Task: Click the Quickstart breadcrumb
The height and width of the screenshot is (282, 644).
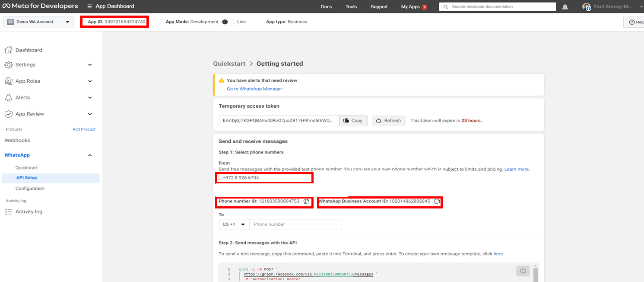Action: 229,64
